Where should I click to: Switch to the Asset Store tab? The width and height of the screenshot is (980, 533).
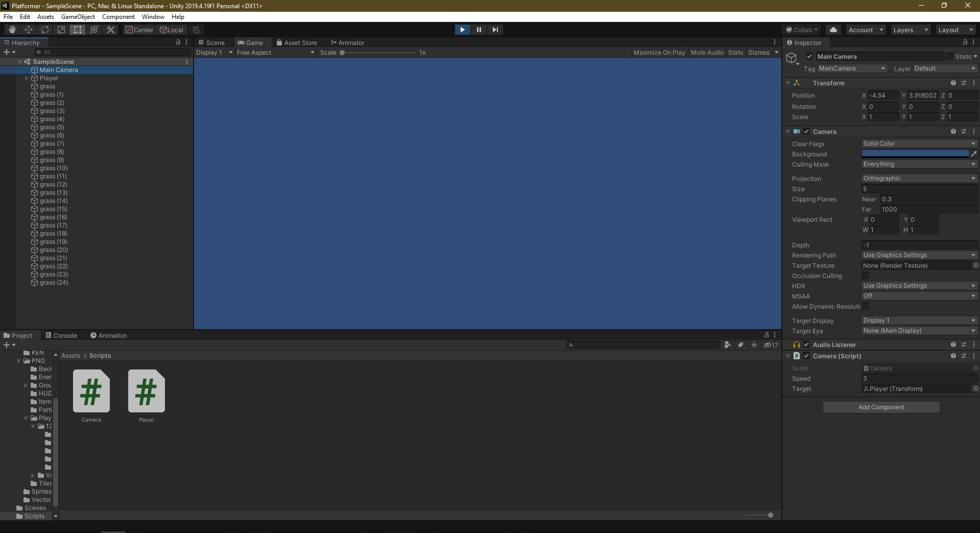[x=297, y=42]
